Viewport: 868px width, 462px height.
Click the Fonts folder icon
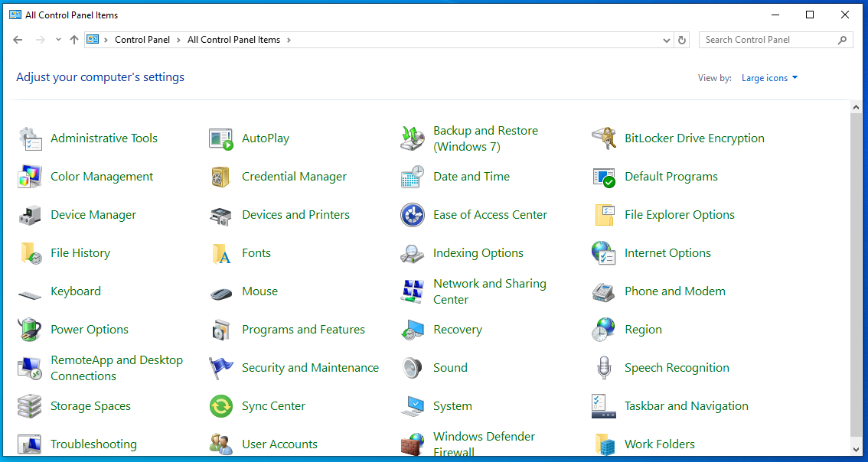[221, 253]
